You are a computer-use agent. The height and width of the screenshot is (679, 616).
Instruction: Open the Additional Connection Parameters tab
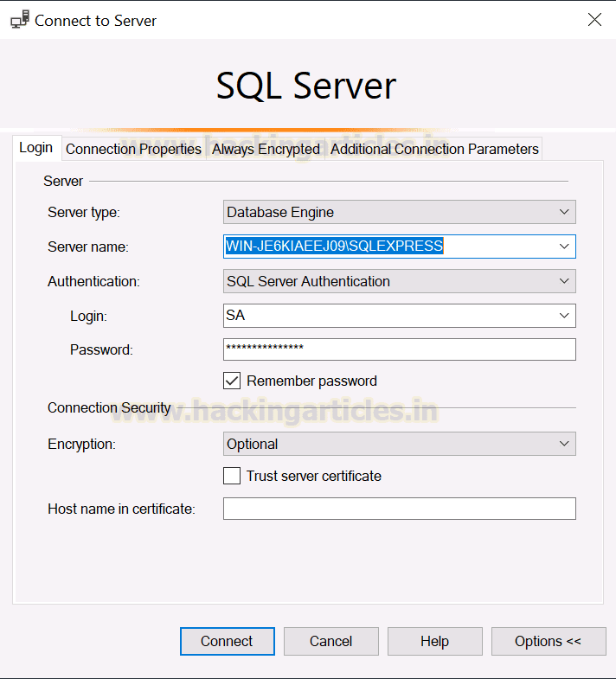[x=434, y=149]
